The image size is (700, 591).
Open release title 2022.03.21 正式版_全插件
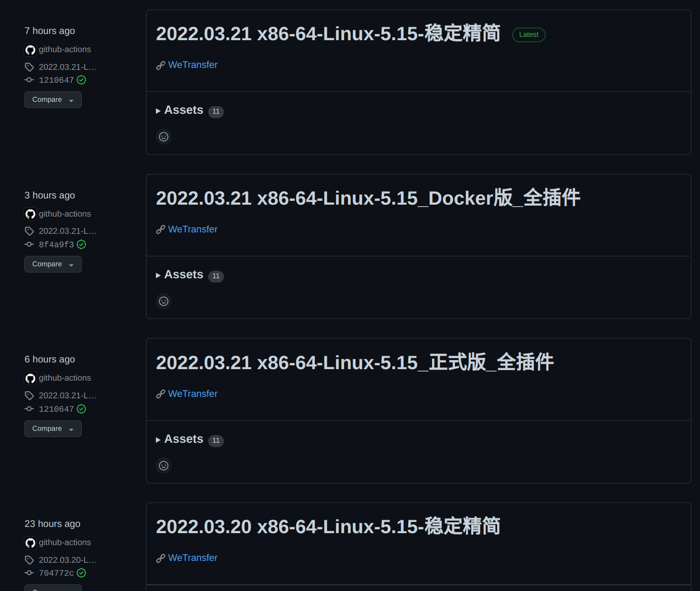coord(355,363)
